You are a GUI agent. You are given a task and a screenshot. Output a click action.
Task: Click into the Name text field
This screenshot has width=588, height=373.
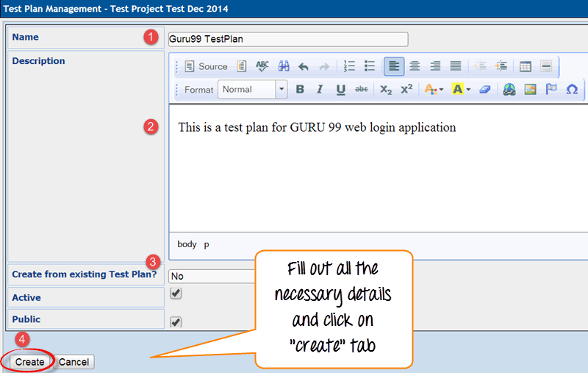[x=287, y=39]
